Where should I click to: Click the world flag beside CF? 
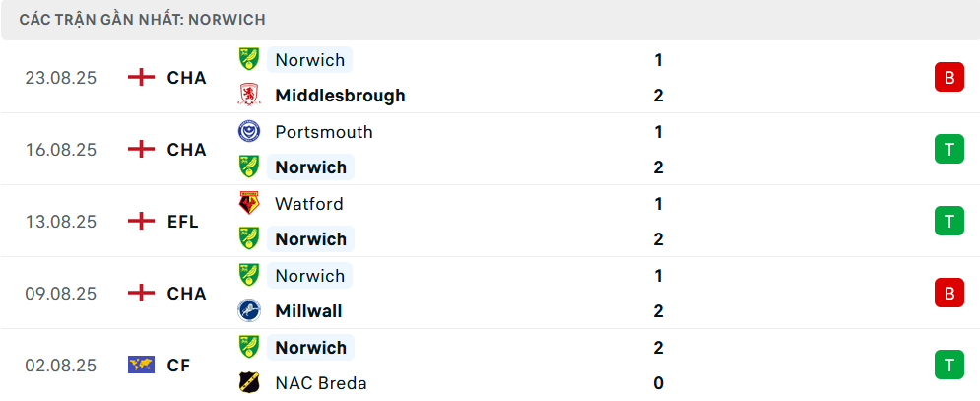[x=142, y=366]
